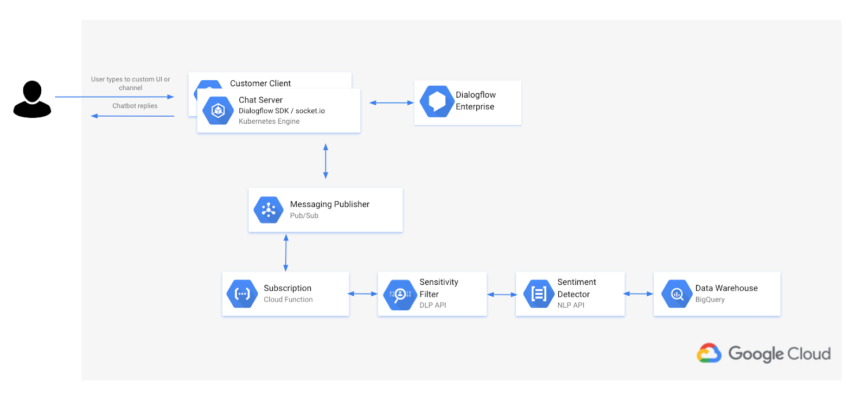Viewport: 868px width, 401px height.
Task: Select the BigQuery hexagon icon
Action: [x=677, y=294]
